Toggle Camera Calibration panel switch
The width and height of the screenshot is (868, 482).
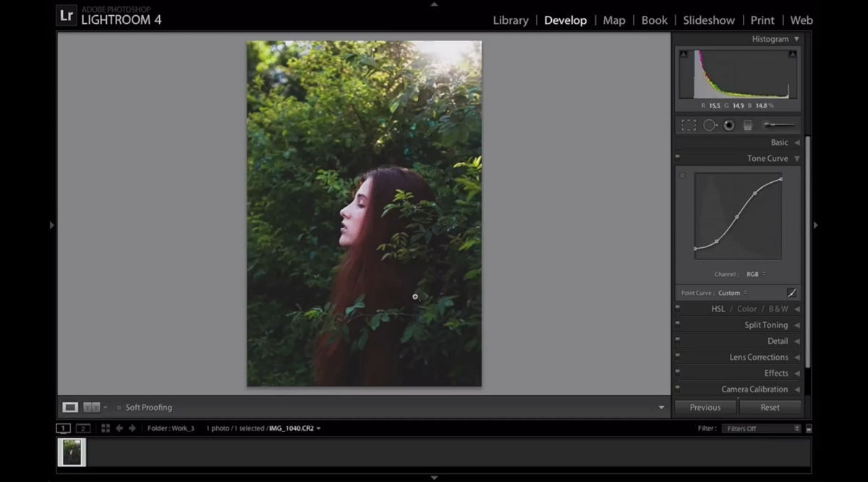tap(678, 387)
